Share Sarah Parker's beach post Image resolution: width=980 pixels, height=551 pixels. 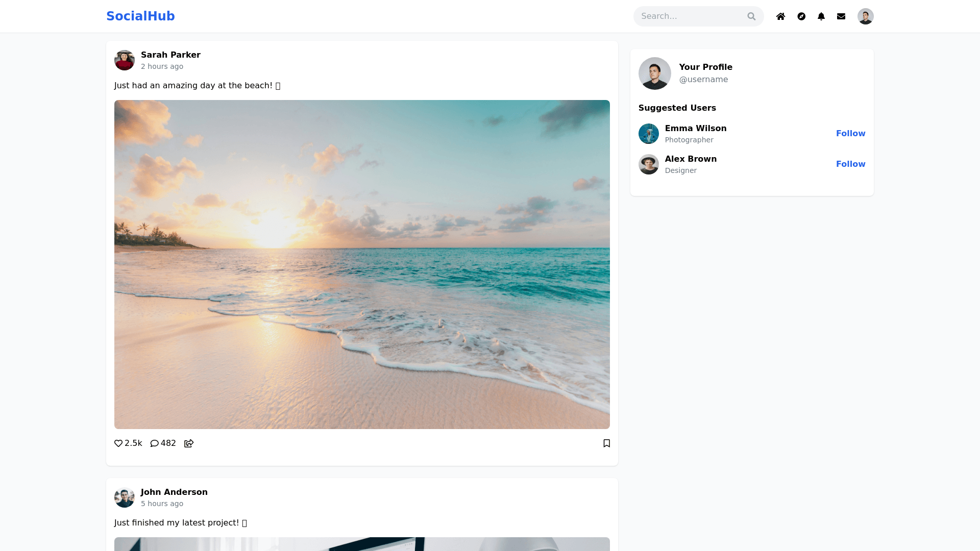[x=189, y=443]
